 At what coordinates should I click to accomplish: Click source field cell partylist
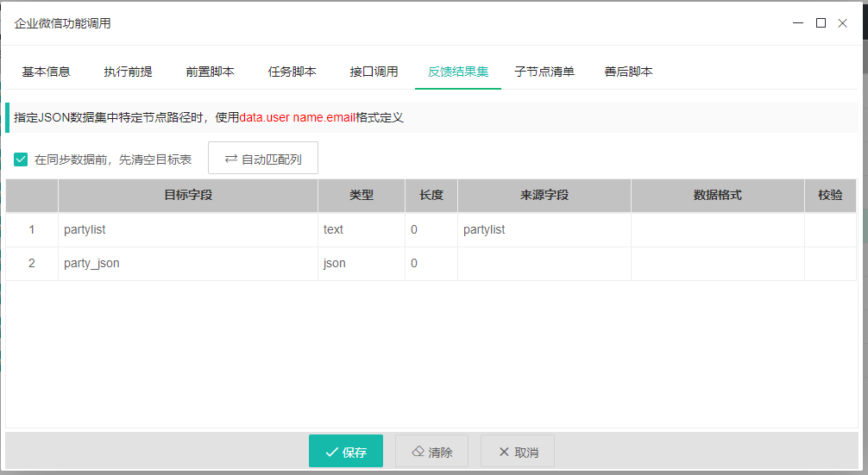click(x=544, y=230)
